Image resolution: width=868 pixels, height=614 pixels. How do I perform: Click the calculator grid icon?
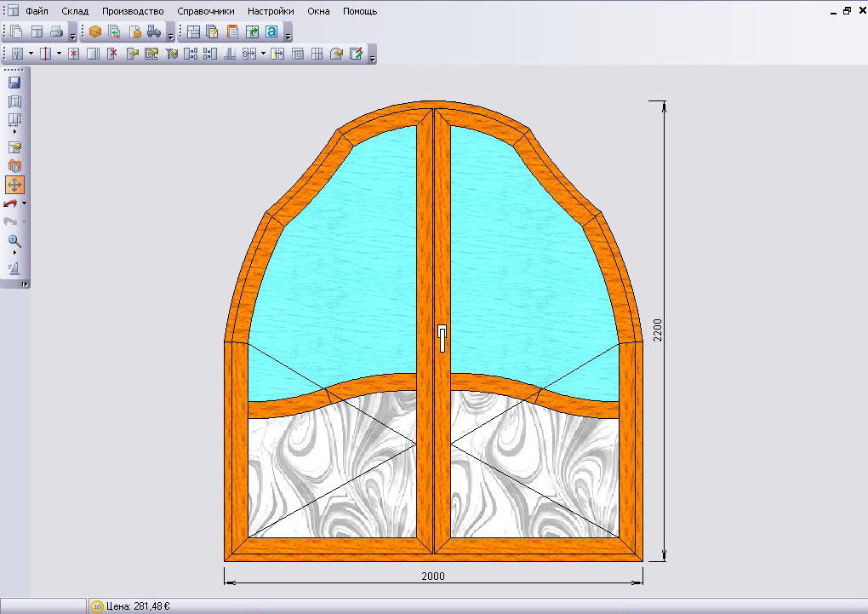tap(297, 53)
